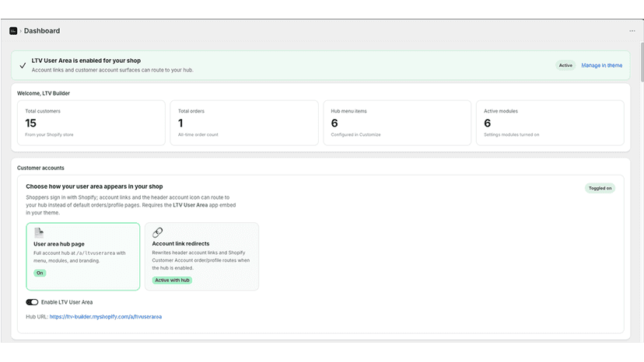Image resolution: width=644 pixels, height=362 pixels.
Task: Open the Manage in theme link
Action: click(601, 65)
